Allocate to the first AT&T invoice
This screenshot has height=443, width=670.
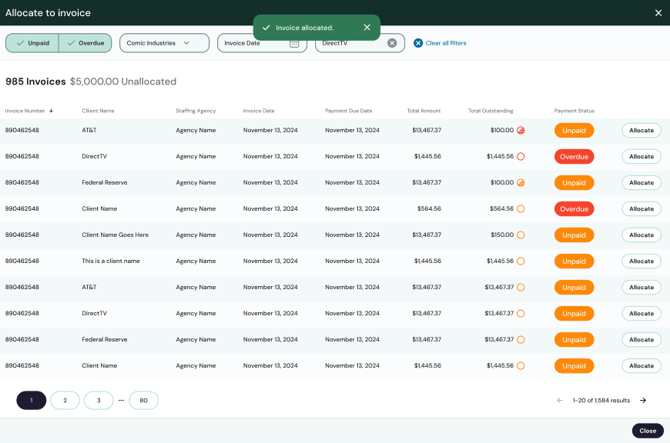(641, 130)
